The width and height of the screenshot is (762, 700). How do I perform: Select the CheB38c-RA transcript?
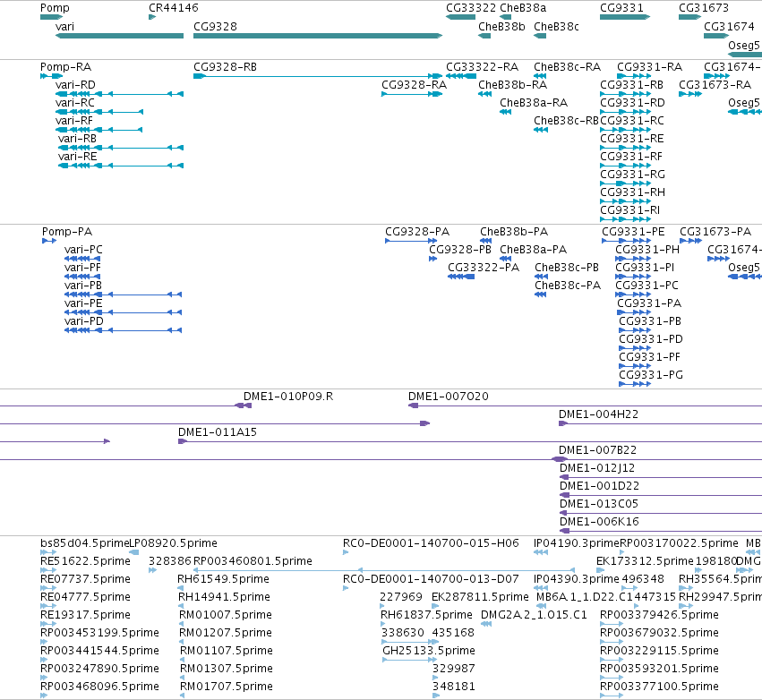(x=541, y=76)
